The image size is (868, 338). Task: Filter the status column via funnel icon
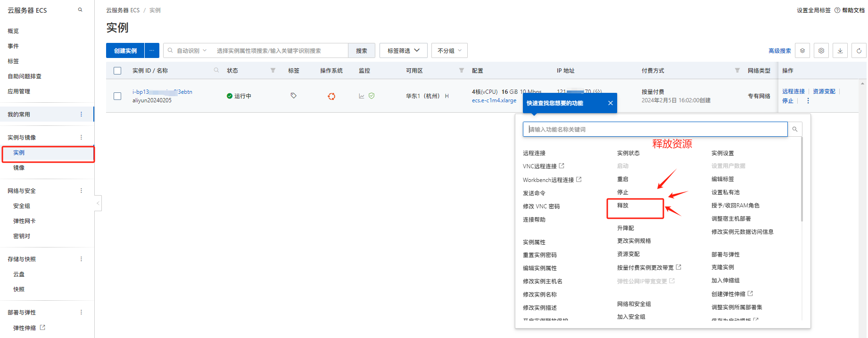[x=273, y=70]
